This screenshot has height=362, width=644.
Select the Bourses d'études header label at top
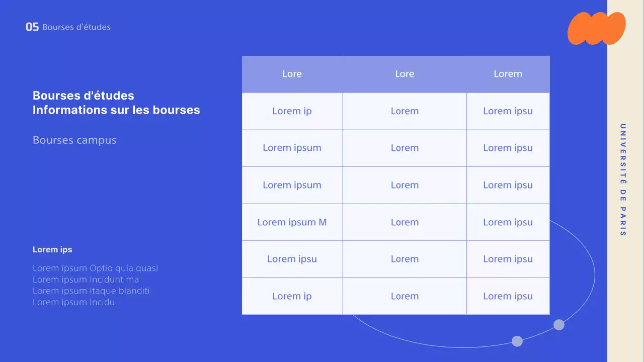pyautogui.click(x=76, y=27)
